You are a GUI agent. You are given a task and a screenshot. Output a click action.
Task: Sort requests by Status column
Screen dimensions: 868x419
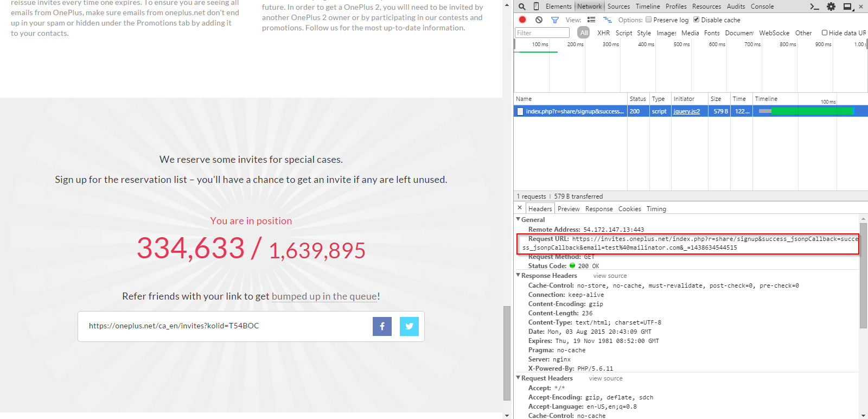click(638, 99)
